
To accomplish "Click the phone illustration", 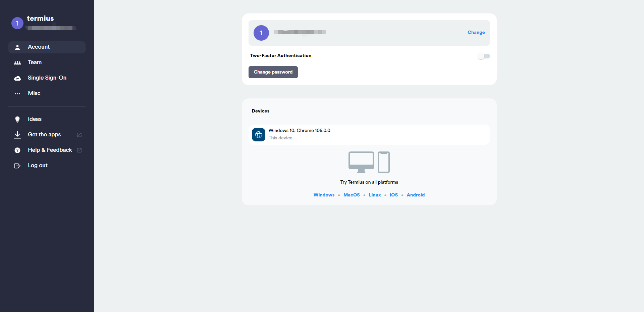I will 384,162.
